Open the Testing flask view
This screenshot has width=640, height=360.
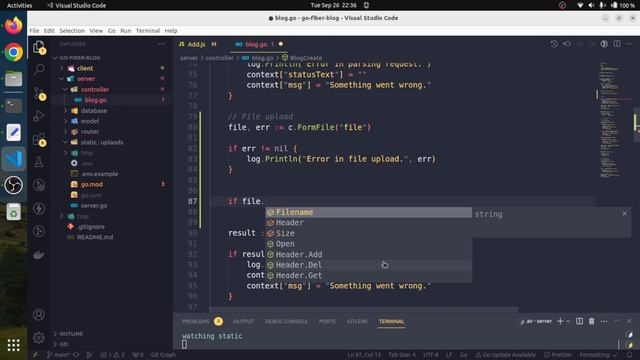pos(39,162)
